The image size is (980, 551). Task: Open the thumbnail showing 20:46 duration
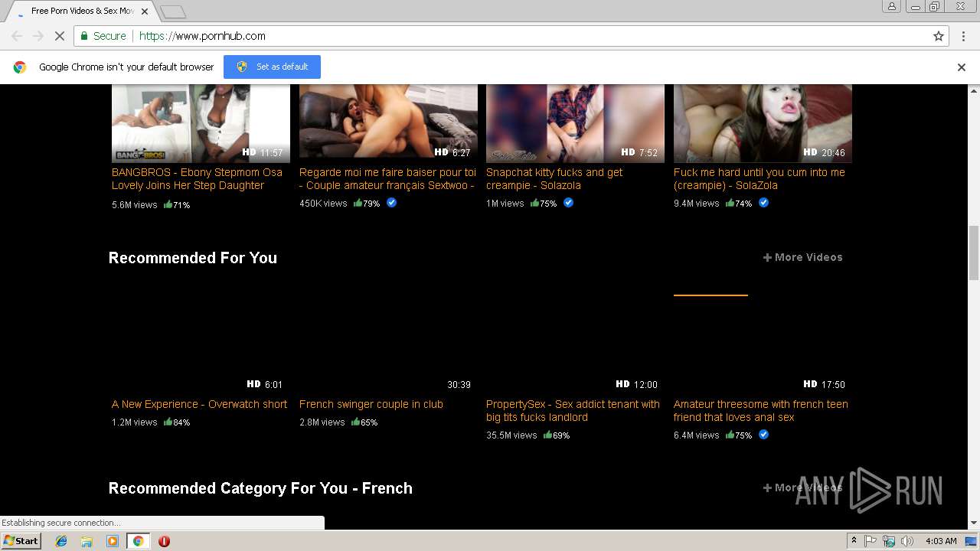tap(763, 122)
